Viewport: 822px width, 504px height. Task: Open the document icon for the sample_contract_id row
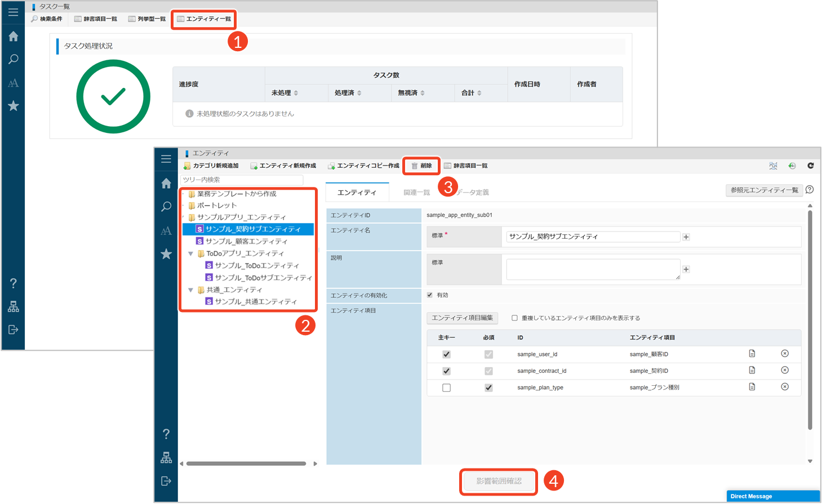(x=752, y=371)
